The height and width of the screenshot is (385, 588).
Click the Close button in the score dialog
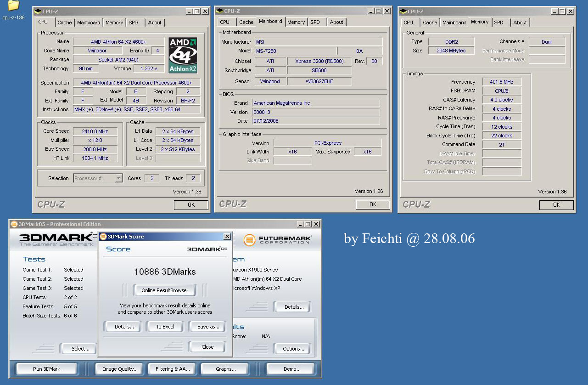tap(207, 347)
